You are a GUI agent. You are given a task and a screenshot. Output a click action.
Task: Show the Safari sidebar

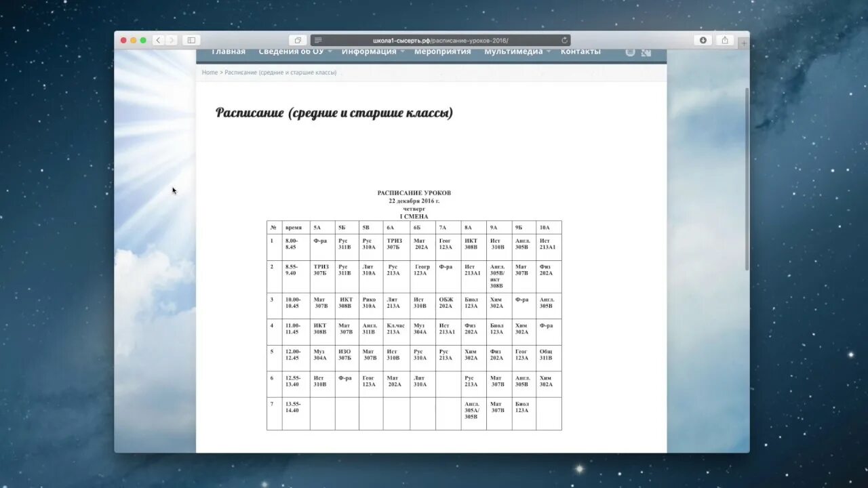point(191,40)
